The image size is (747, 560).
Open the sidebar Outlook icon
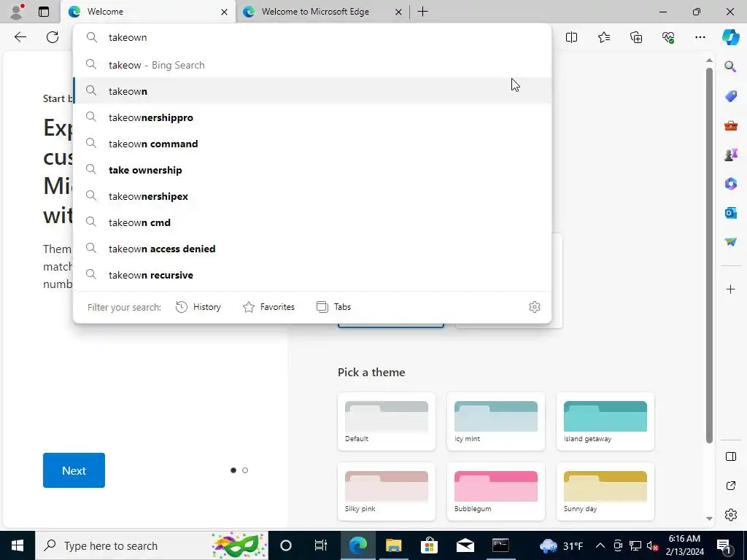coord(730,212)
